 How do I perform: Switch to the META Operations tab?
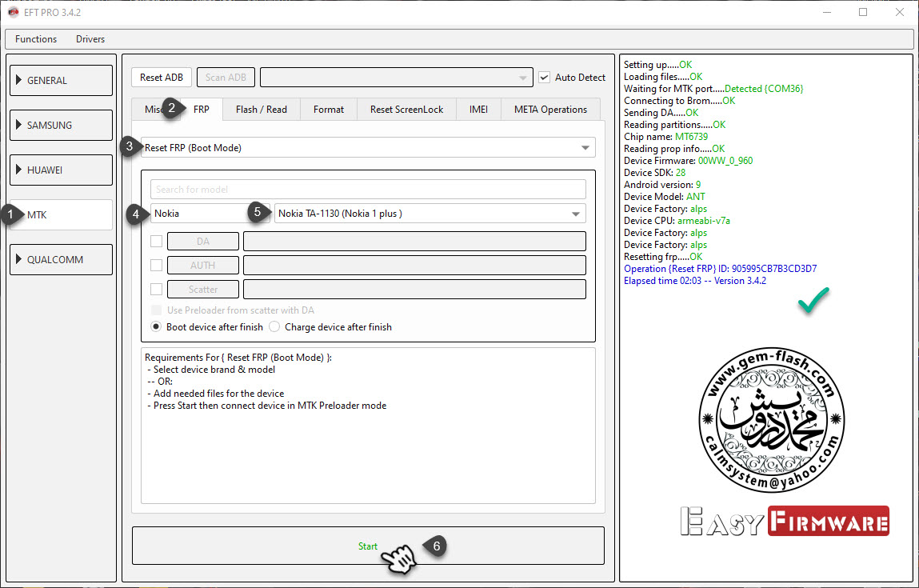click(550, 110)
